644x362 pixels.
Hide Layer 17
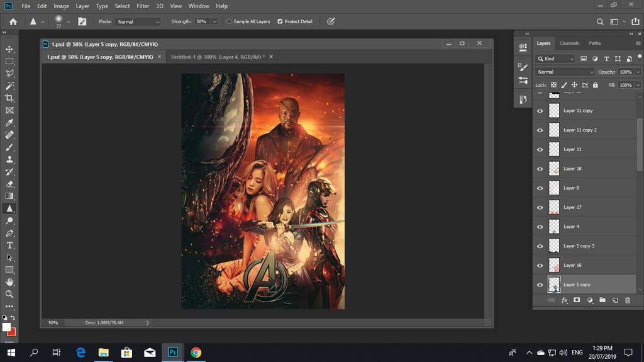pos(540,207)
